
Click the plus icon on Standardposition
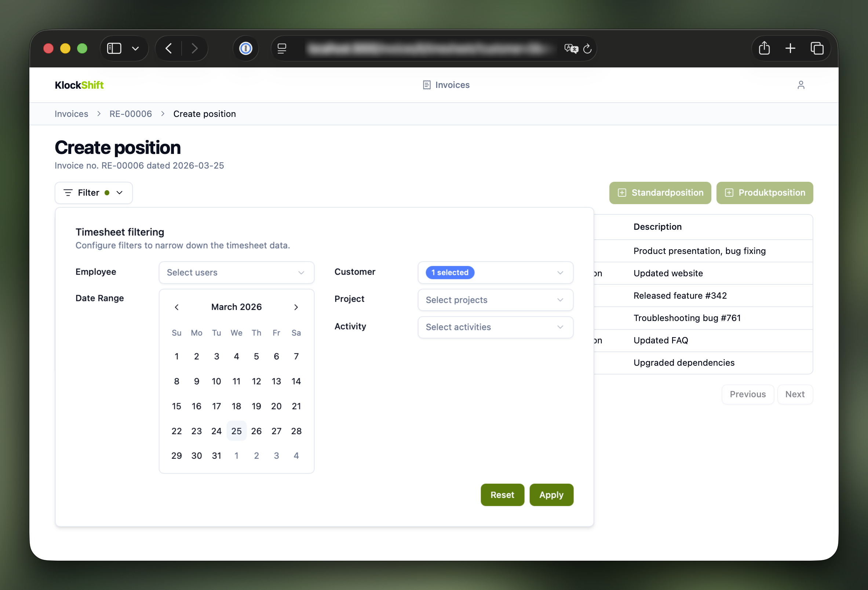[622, 192]
